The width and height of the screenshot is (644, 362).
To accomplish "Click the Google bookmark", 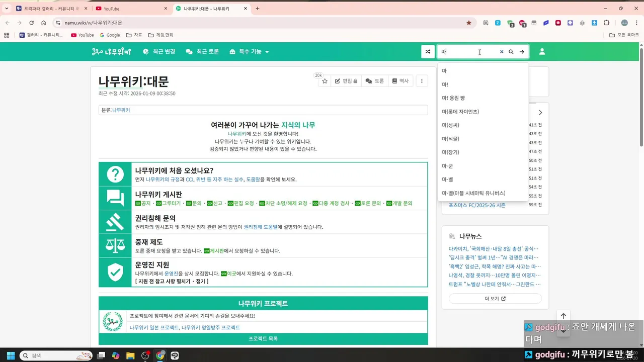I will (110, 35).
